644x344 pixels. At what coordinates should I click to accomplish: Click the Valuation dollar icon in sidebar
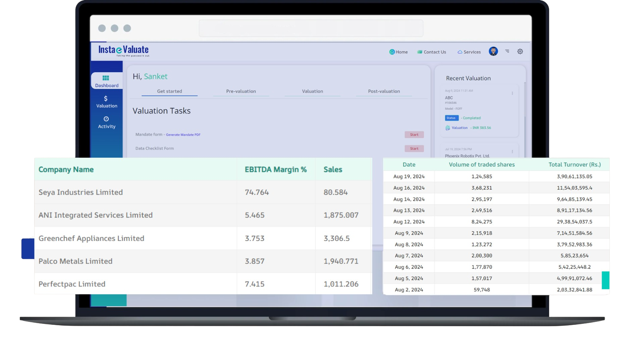[x=106, y=99]
